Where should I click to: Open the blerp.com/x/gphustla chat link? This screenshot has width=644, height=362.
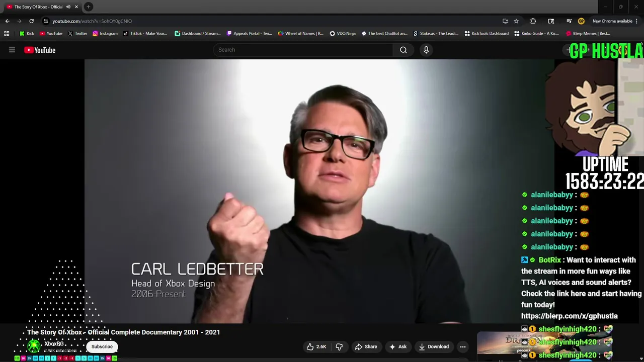570,316
